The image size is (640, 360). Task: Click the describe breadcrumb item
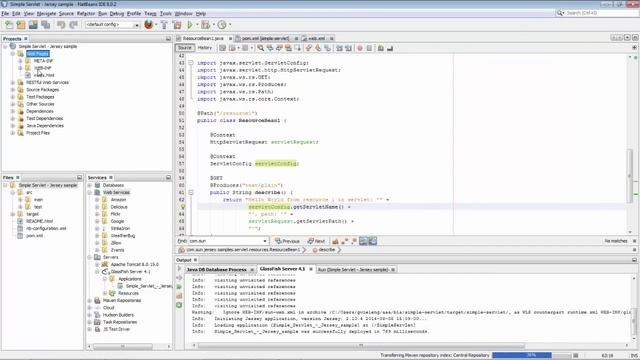324,250
